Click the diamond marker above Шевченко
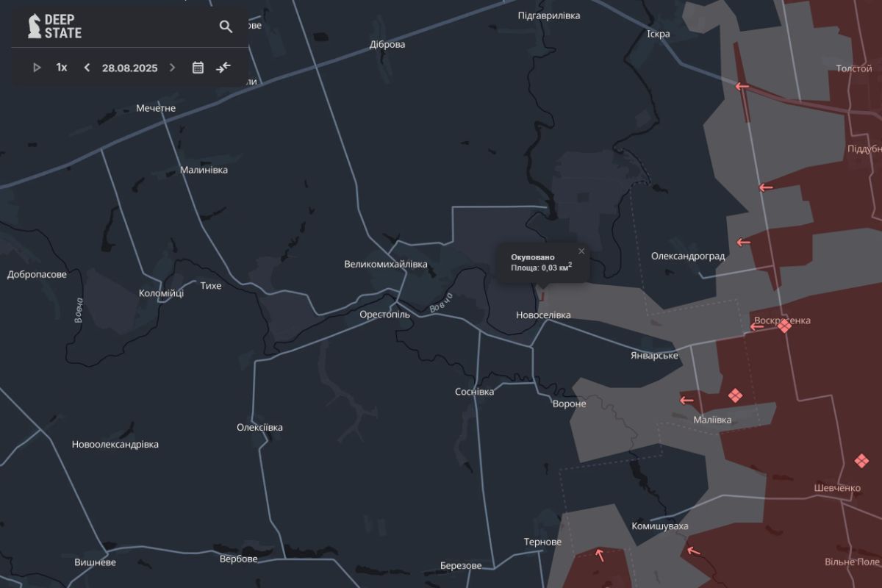Screen dimensions: 882x588 pos(861,462)
